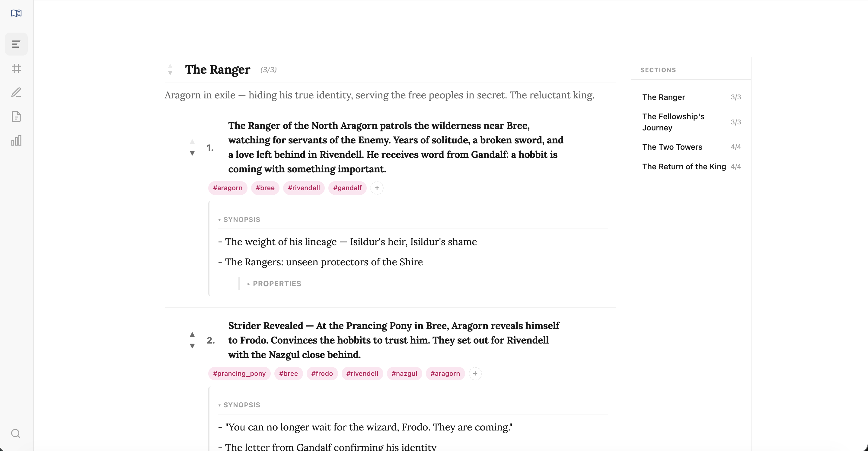Click the add tag plus icon on scene 1
Image resolution: width=868 pixels, height=451 pixels.
[x=377, y=188]
